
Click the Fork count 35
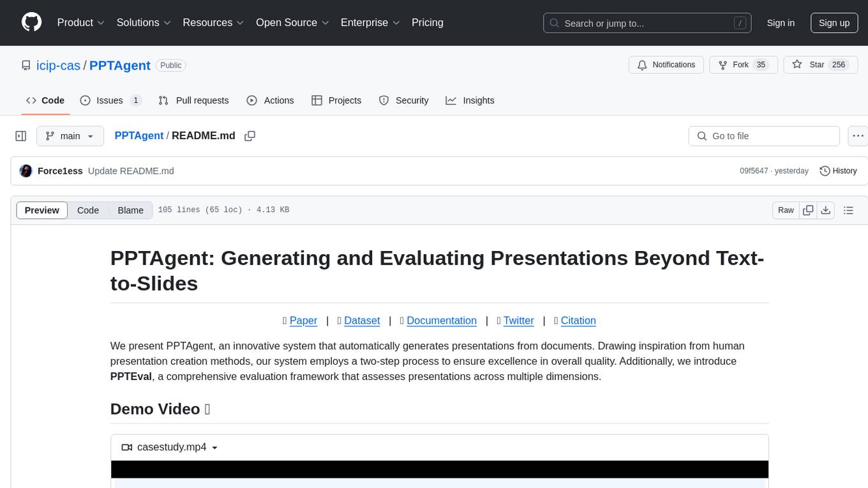(x=761, y=65)
